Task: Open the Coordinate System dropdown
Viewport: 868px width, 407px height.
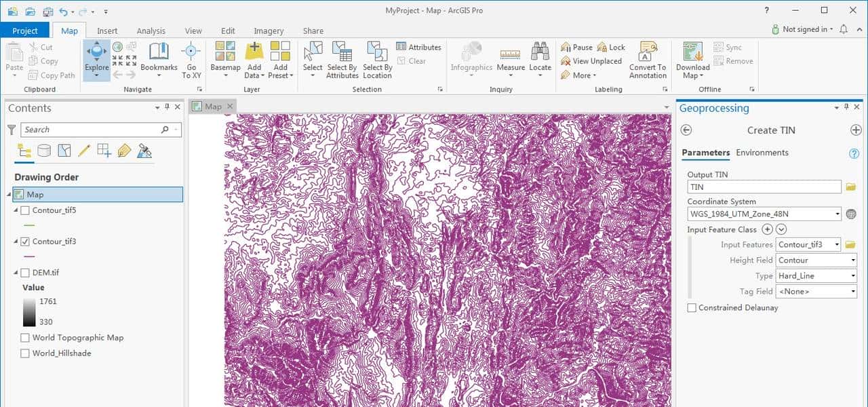Action: coord(837,213)
